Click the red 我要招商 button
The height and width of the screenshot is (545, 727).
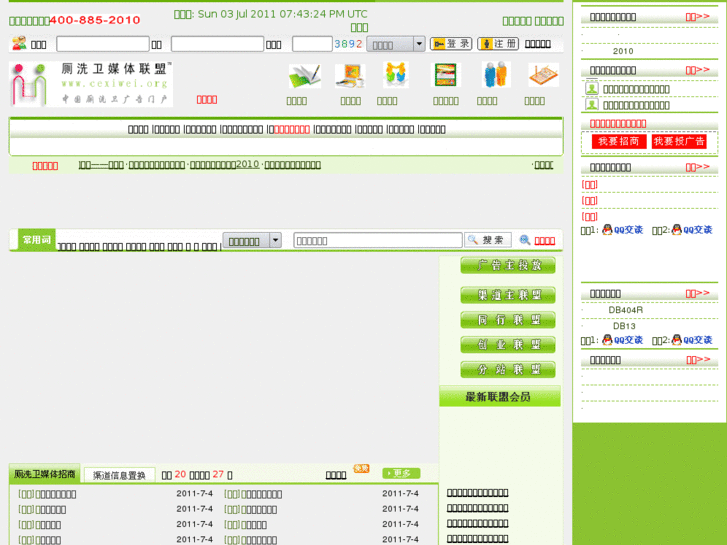pyautogui.click(x=619, y=141)
